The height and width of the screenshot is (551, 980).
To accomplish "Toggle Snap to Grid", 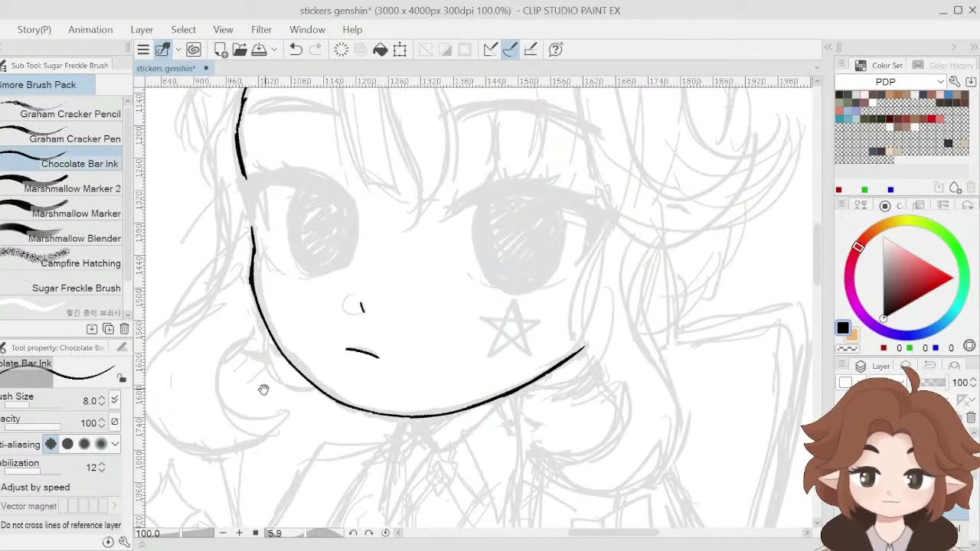I will click(530, 50).
